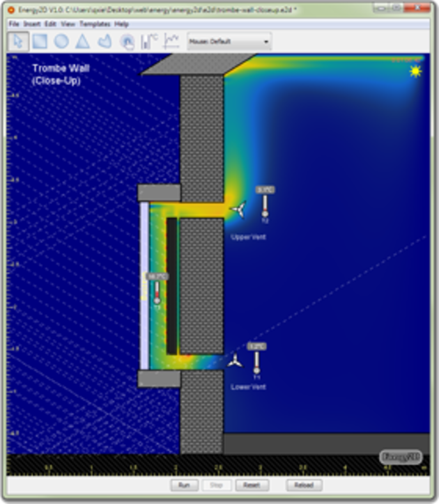This screenshot has height=504, width=439.
Task: Select the lower vent fan
Action: point(235,361)
